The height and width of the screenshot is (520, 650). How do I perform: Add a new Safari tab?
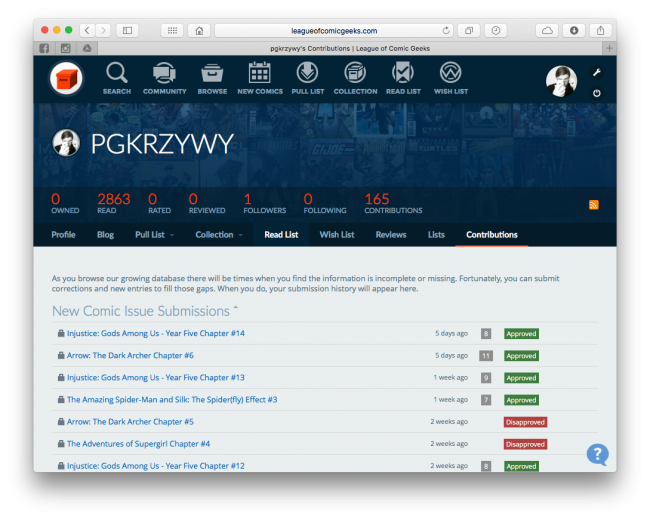(x=609, y=49)
